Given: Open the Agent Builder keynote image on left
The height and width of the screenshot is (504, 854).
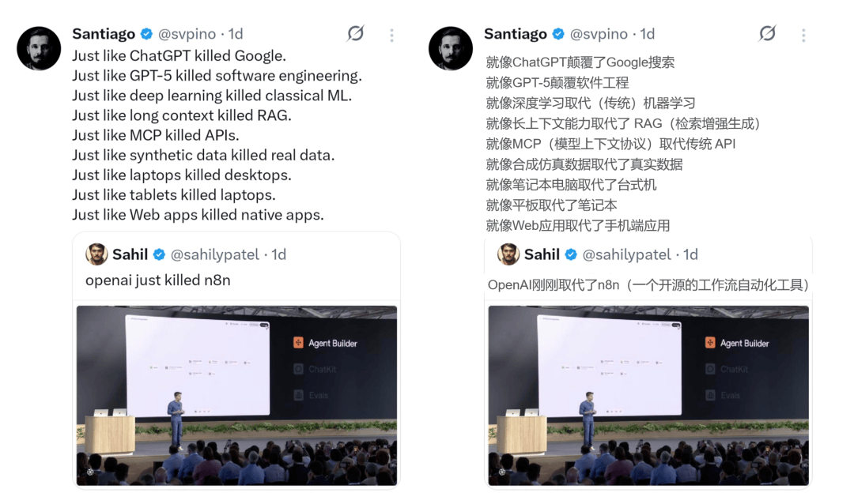Looking at the screenshot, I should click(x=236, y=395).
